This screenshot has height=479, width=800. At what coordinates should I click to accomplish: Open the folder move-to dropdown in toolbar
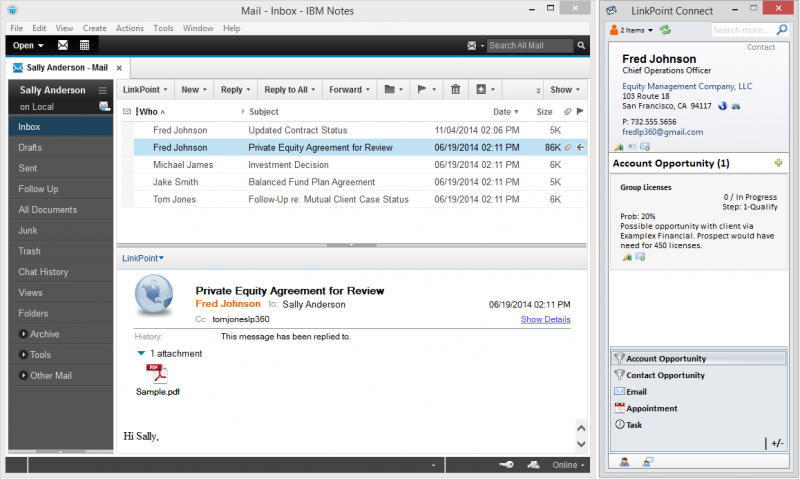[x=393, y=90]
